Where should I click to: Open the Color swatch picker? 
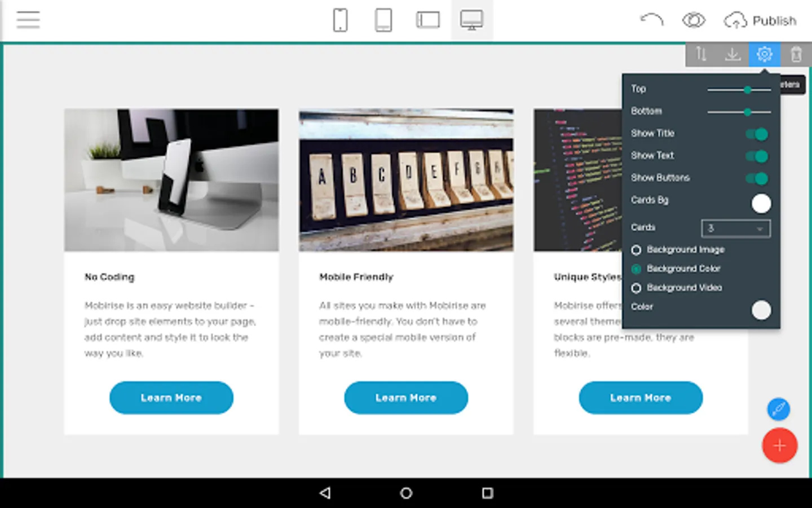(x=761, y=309)
